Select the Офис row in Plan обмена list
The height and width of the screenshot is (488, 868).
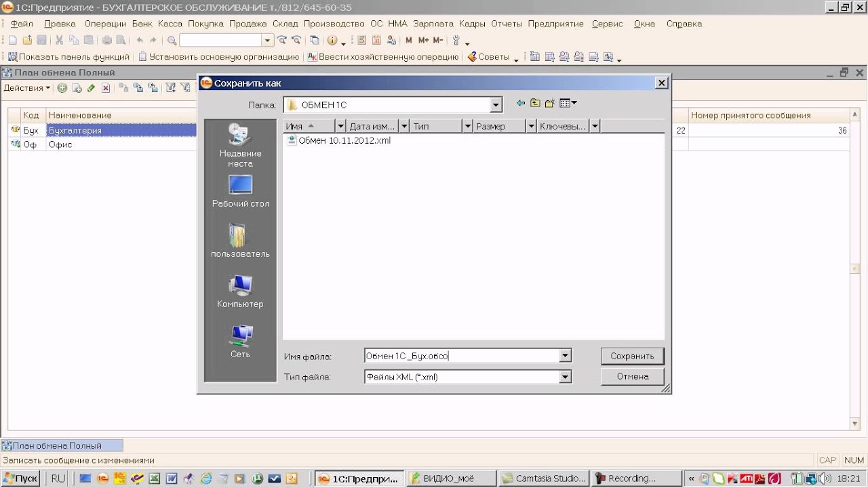(102, 144)
